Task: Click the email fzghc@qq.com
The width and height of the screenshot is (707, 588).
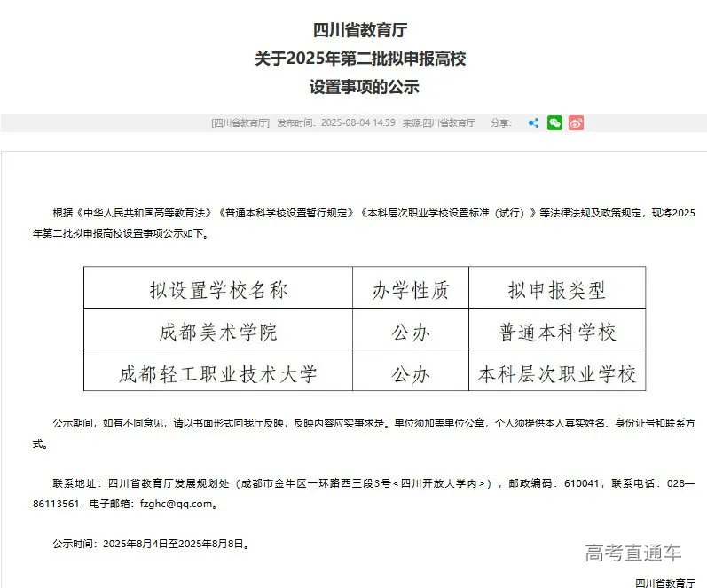Action: click(176, 504)
